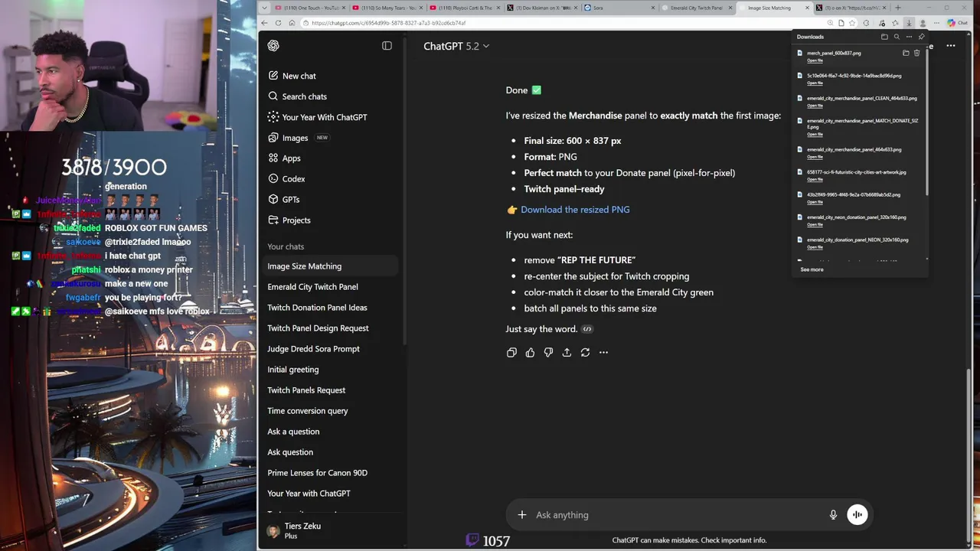Screen dimensions: 980x551
Task: Click 'See more' in the Downloads panel
Action: [x=812, y=269]
